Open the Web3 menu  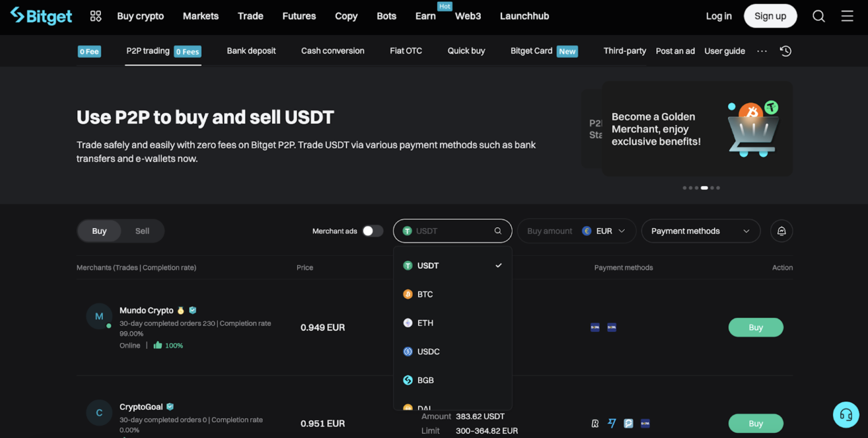pyautogui.click(x=468, y=16)
